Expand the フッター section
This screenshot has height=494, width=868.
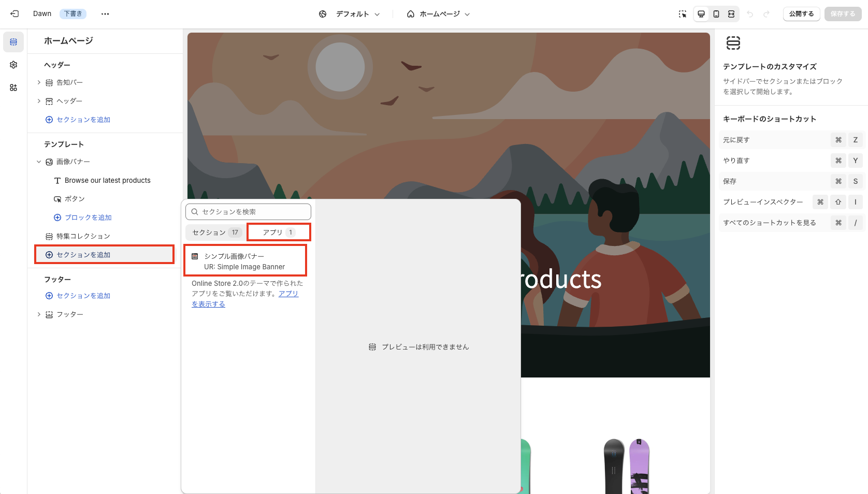pos(39,314)
